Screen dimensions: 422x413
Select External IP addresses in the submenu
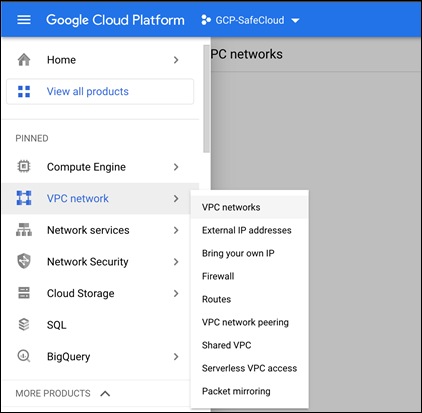(x=249, y=230)
